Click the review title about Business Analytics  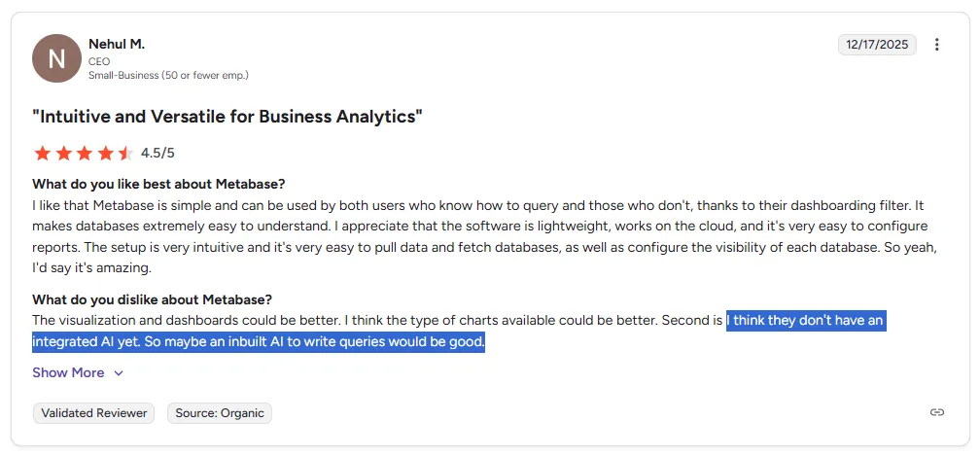pos(227,118)
